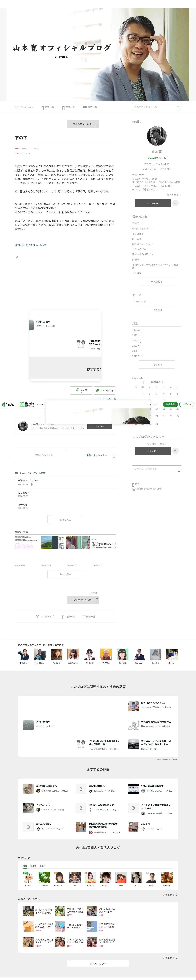Click +フォロー under このブログのフォロワー
Image resolution: width=196 pixels, height=980 pixels.
coord(153,451)
